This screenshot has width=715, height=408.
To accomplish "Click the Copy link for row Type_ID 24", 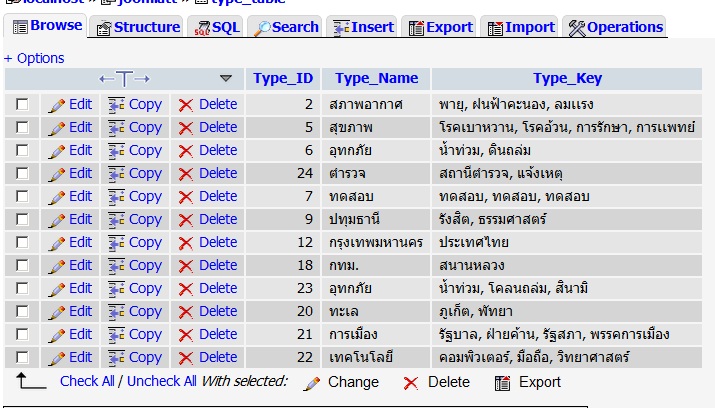I will 145,174.
